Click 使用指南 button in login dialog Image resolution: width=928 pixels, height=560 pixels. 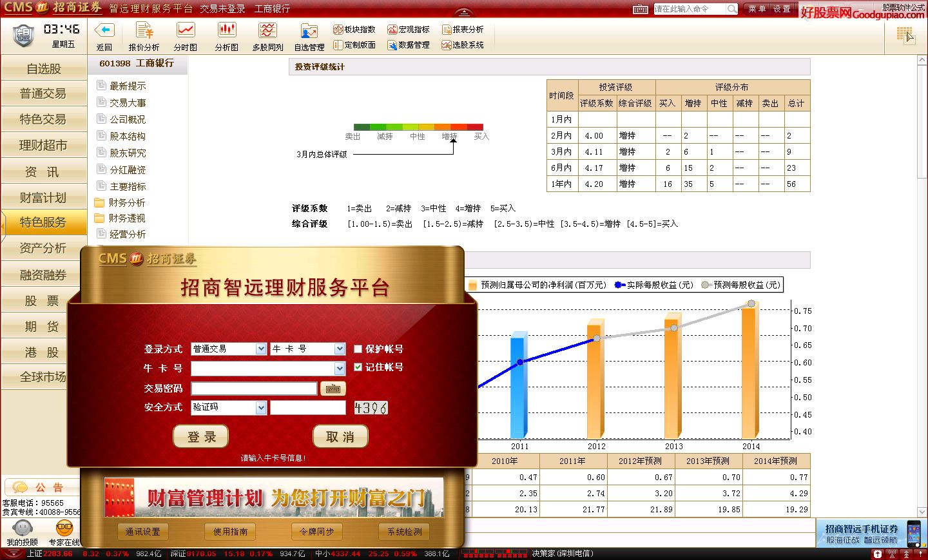coord(231,532)
